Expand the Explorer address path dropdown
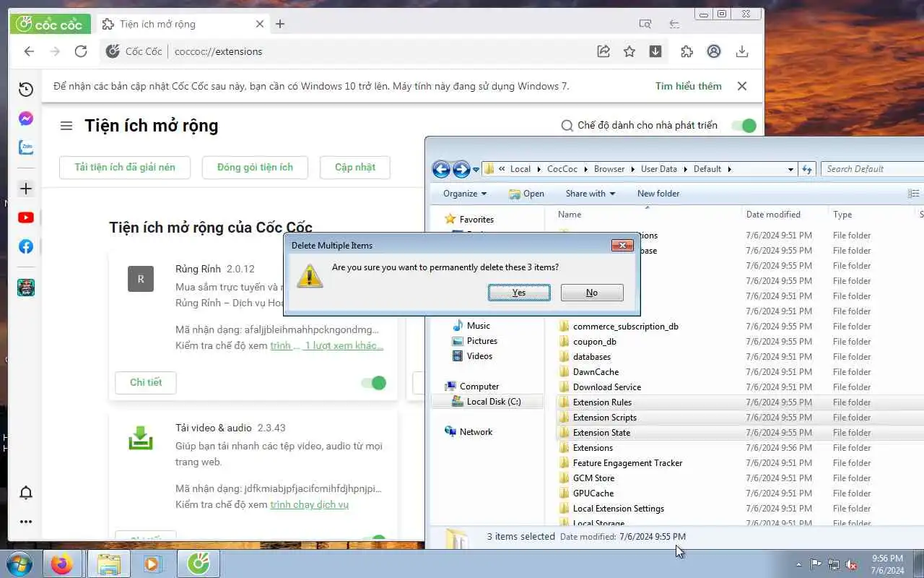This screenshot has height=578, width=924. point(790,169)
